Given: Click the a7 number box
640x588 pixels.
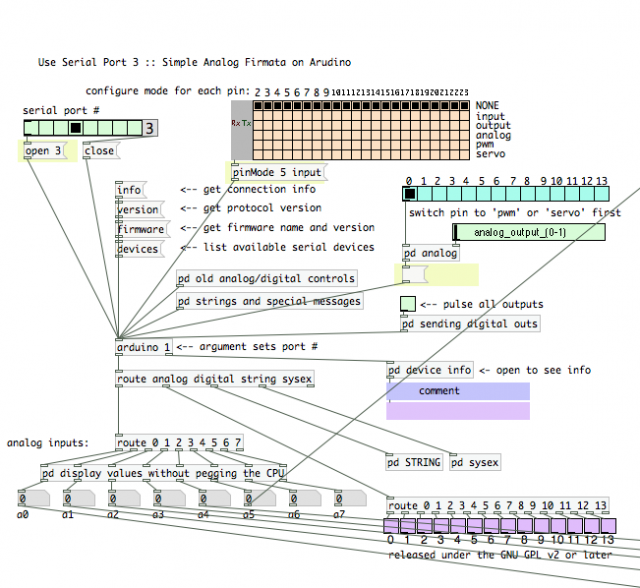Looking at the screenshot, I should [350, 499].
